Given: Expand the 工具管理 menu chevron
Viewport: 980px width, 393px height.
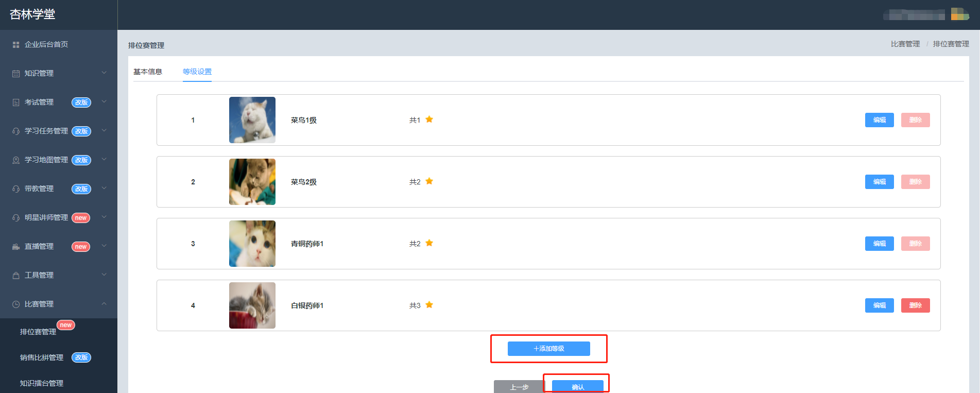Looking at the screenshot, I should click(x=104, y=275).
